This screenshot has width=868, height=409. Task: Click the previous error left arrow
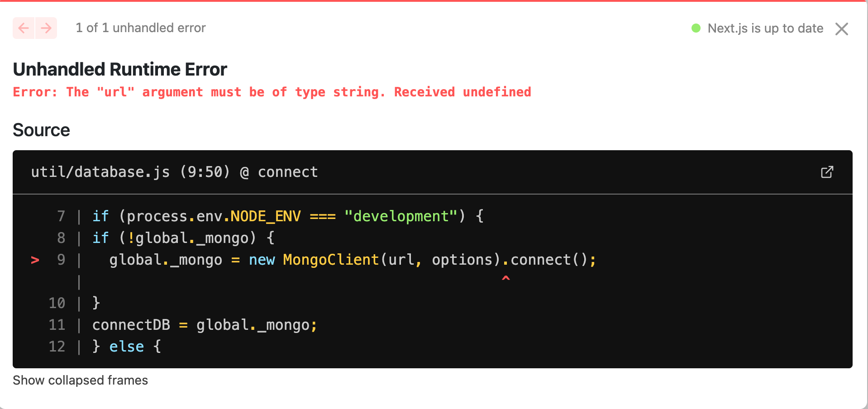[24, 28]
